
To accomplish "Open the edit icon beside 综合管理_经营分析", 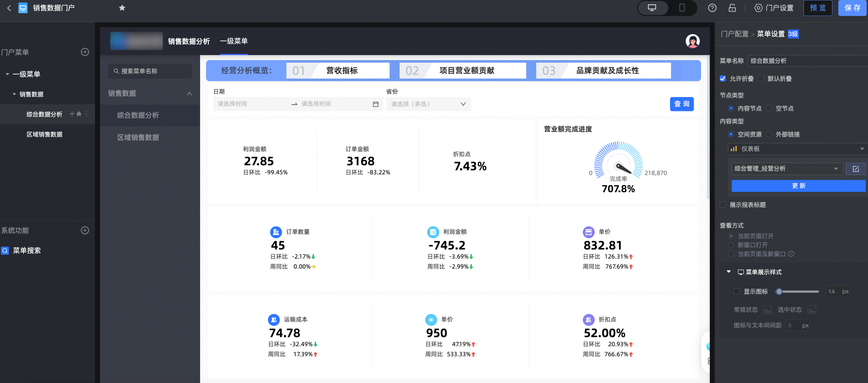I will point(856,169).
